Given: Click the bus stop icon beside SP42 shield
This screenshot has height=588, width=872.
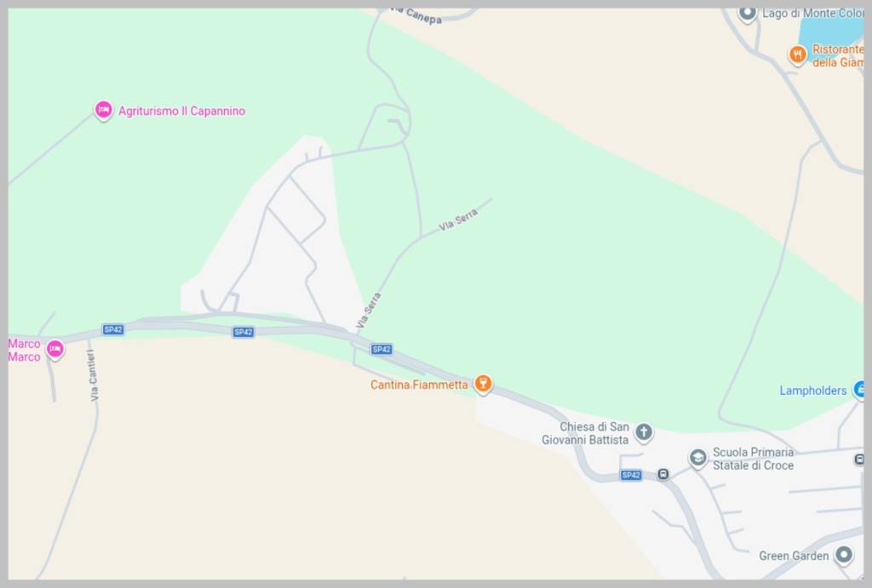Looking at the screenshot, I should 663,474.
